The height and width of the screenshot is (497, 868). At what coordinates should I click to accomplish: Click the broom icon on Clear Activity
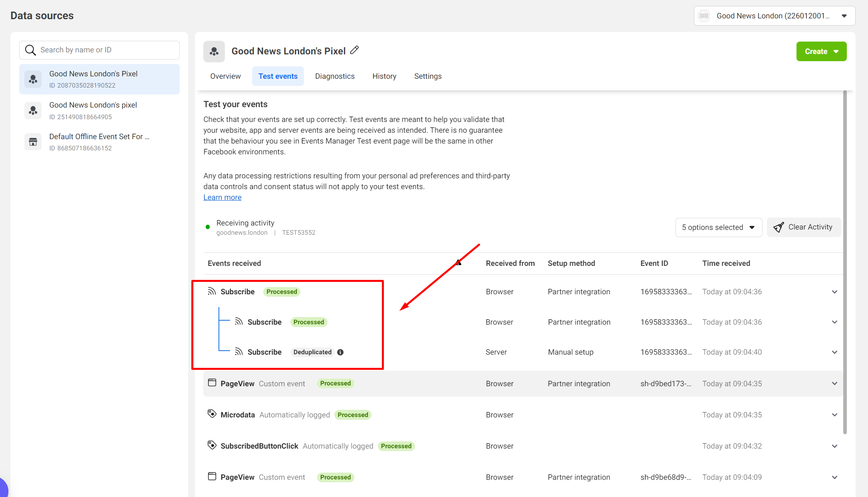pos(779,227)
